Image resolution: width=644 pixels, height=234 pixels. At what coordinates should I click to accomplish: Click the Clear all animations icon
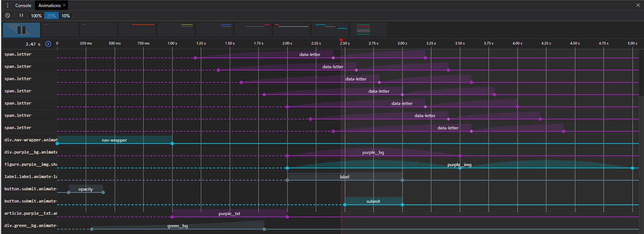pos(7,16)
